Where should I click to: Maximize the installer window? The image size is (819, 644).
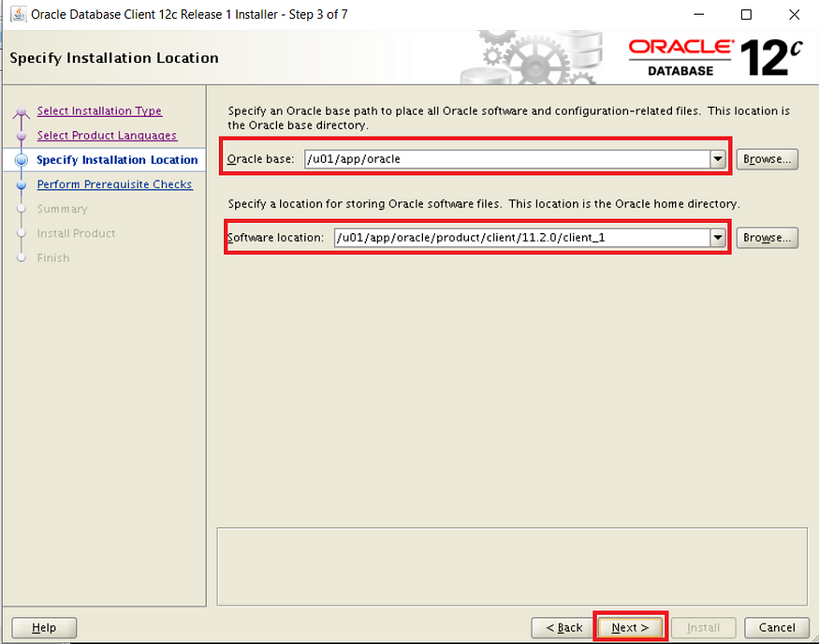click(x=746, y=15)
